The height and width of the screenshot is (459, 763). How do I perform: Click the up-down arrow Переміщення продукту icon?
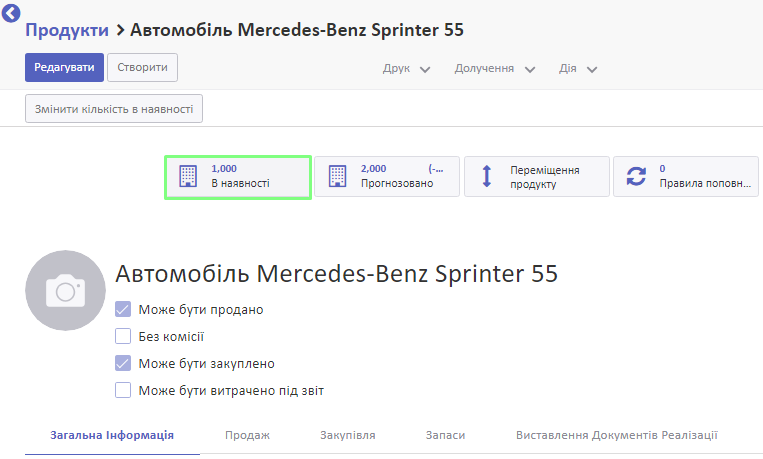pos(487,176)
